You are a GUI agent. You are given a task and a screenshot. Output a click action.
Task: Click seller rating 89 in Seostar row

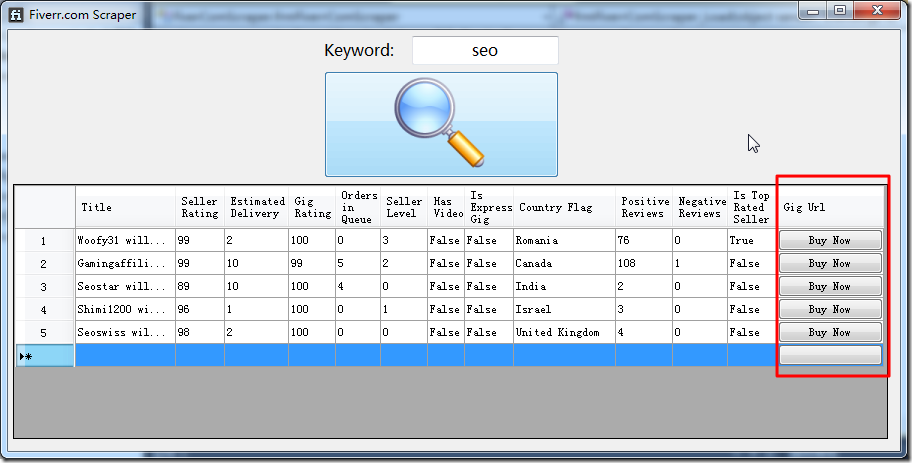200,286
